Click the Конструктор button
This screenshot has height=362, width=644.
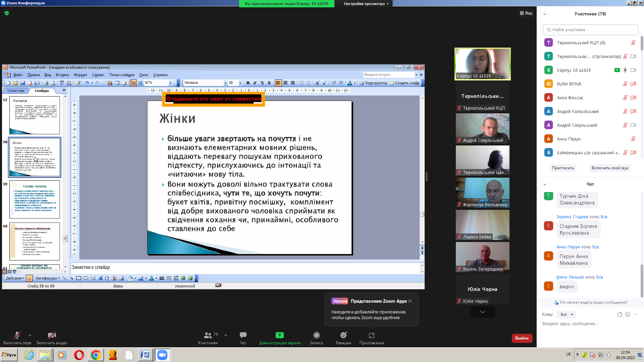373,83
